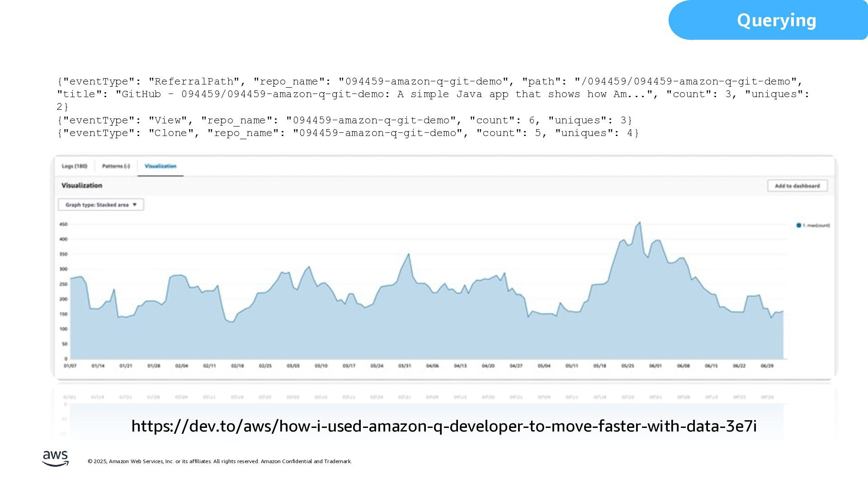Screen dimensions: 868x488
Task: Switch to the Logs (180) tab
Action: 74,166
